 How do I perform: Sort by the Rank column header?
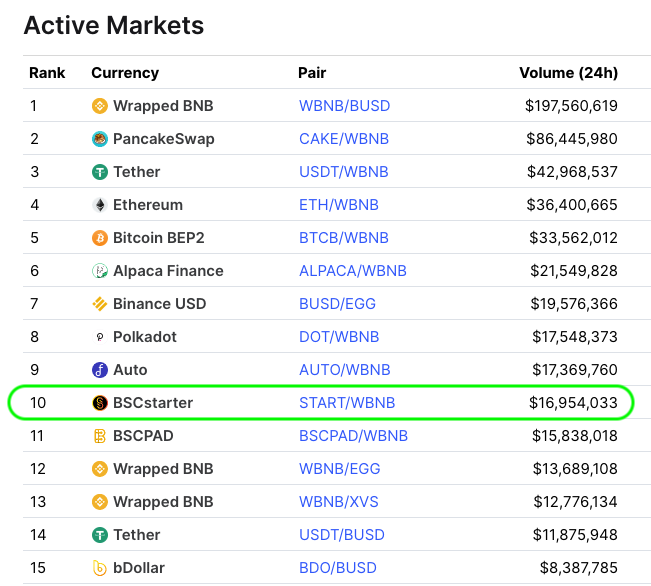[x=47, y=73]
